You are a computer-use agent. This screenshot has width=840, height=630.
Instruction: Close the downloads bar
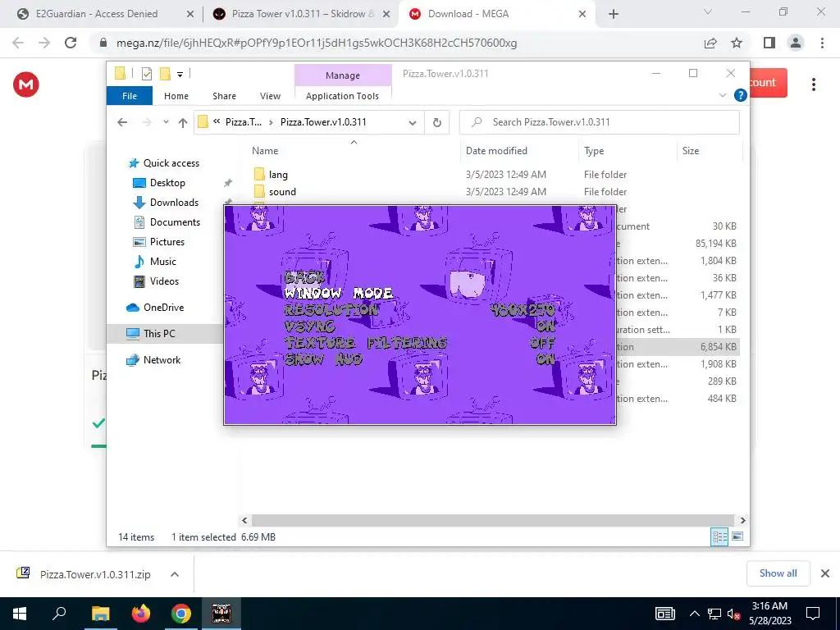pos(825,573)
